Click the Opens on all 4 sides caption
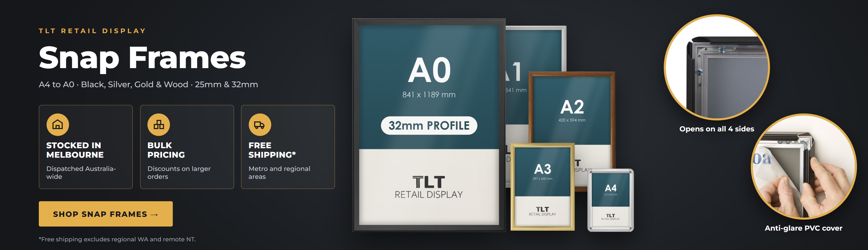The width and height of the screenshot is (868, 250). 717,129
